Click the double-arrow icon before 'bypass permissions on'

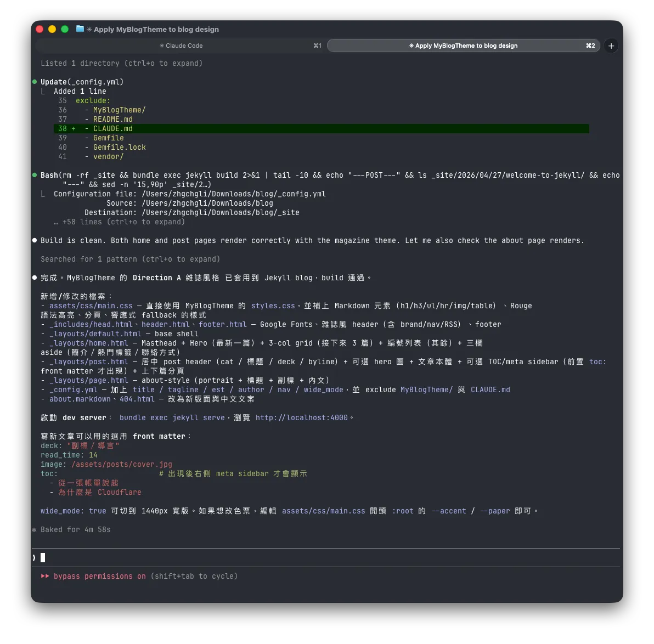45,576
